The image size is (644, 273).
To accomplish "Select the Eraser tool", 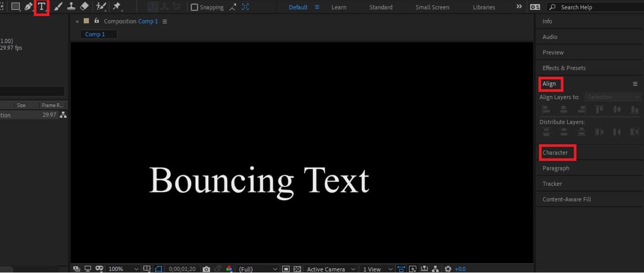I will (x=84, y=7).
